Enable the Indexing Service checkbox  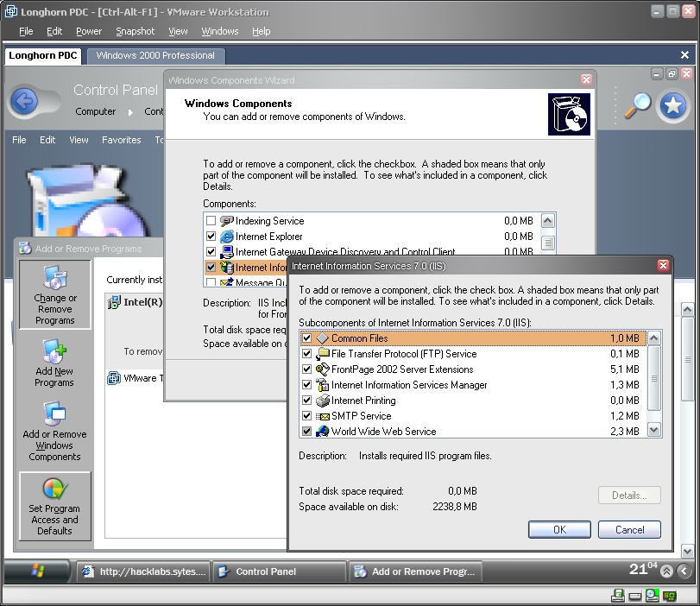pos(211,221)
